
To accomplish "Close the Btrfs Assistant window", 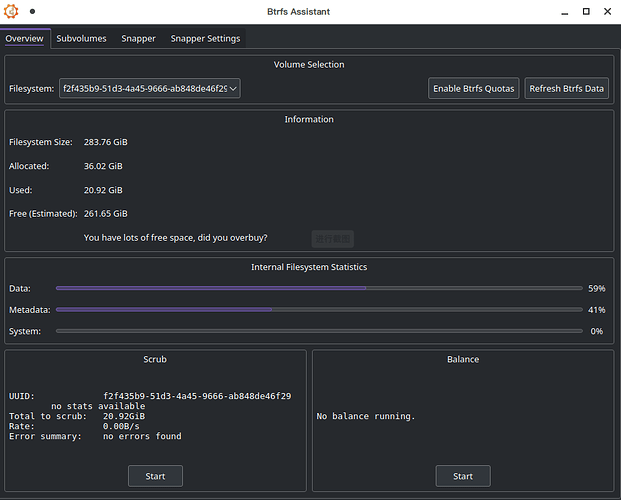I will [608, 11].
